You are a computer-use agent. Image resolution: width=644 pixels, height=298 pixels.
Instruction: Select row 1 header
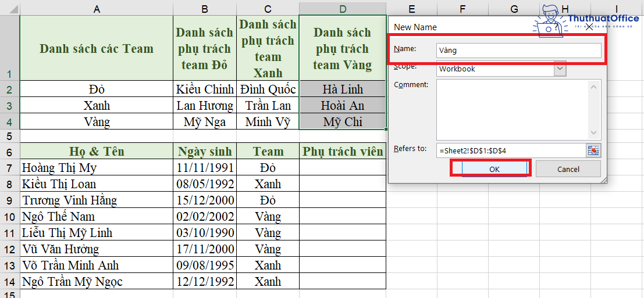click(10, 48)
